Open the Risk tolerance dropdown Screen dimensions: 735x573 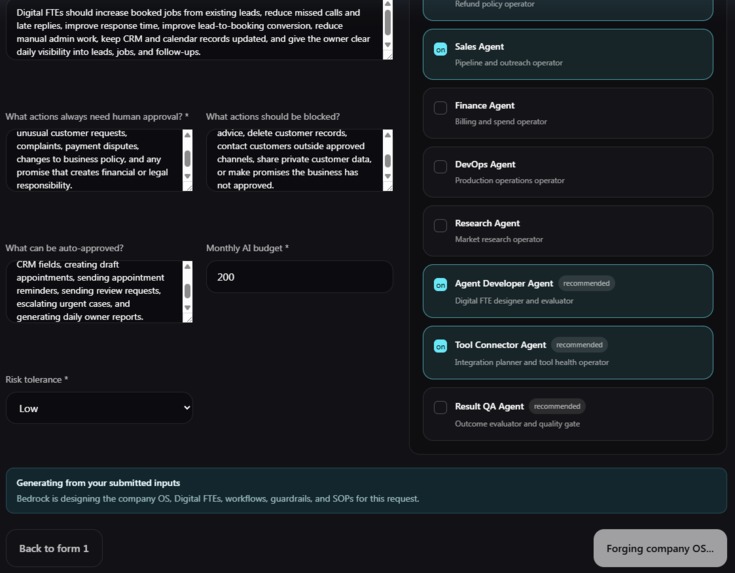(99, 408)
